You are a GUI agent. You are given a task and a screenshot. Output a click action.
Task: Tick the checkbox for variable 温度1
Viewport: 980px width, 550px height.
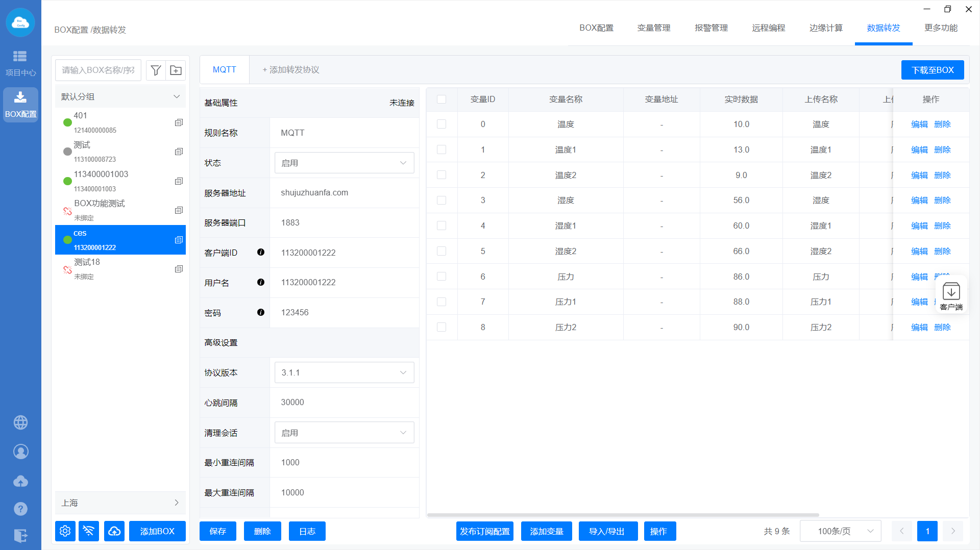coord(442,149)
